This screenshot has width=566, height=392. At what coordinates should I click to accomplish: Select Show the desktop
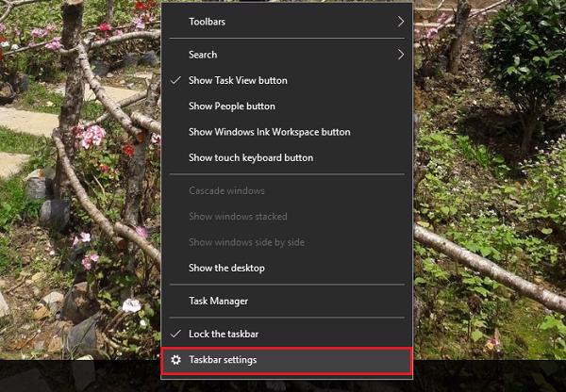tap(287, 268)
